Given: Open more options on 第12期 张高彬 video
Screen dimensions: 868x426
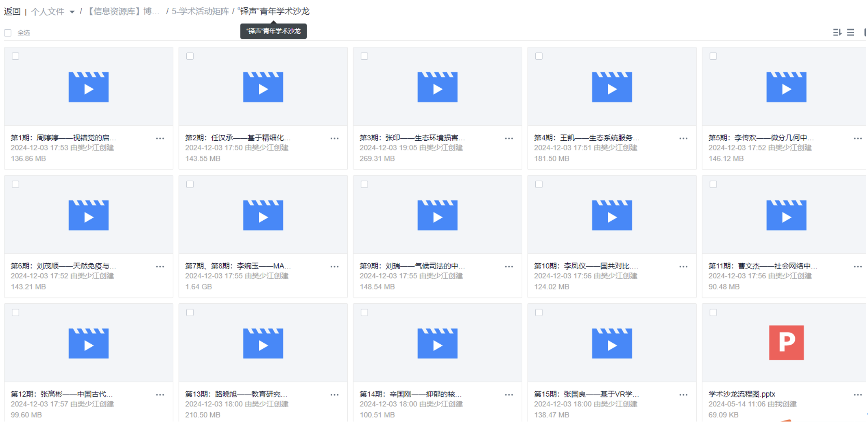Looking at the screenshot, I should [160, 394].
